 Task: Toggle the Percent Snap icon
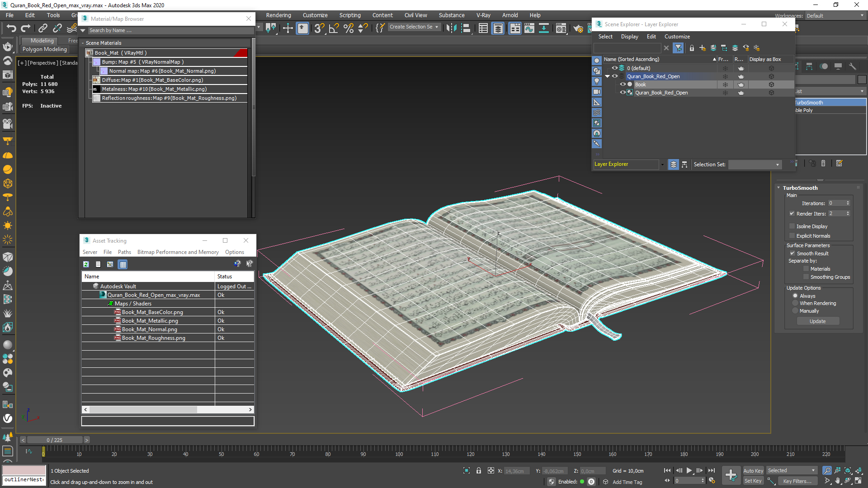tap(348, 28)
